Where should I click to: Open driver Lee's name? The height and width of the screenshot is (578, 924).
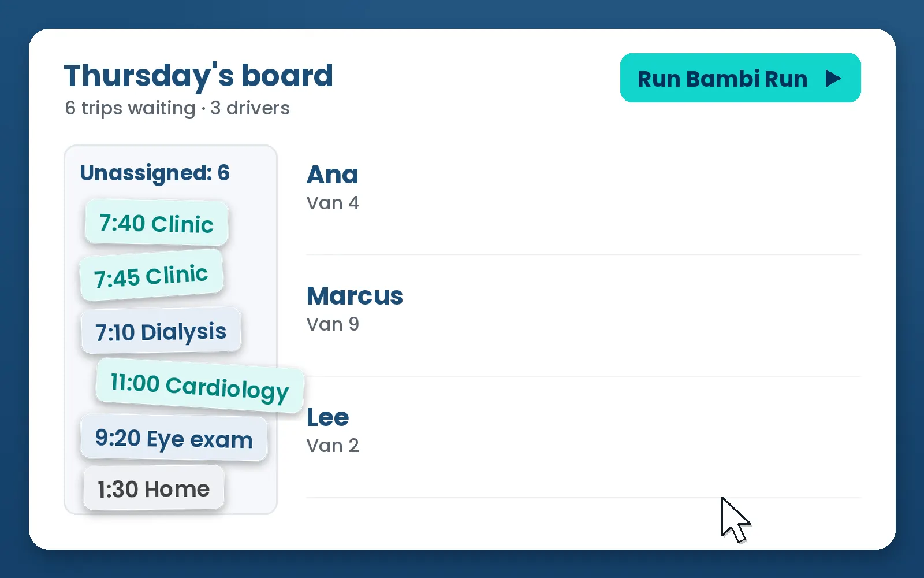(327, 417)
